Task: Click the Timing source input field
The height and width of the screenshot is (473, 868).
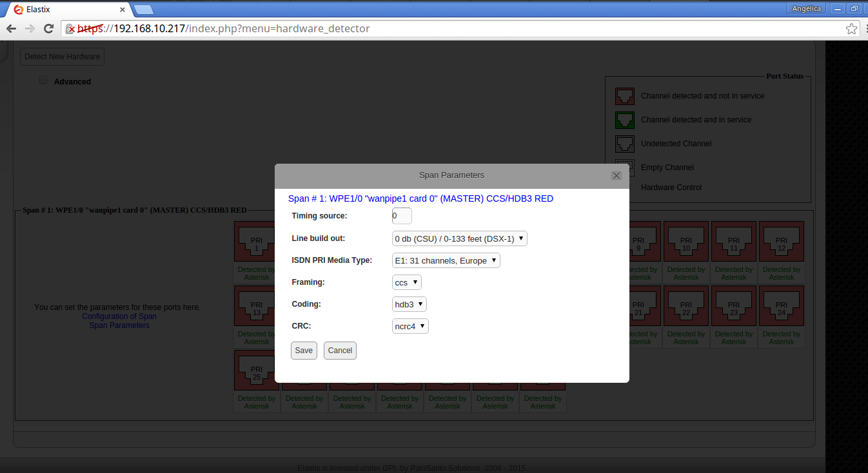Action: [401, 217]
